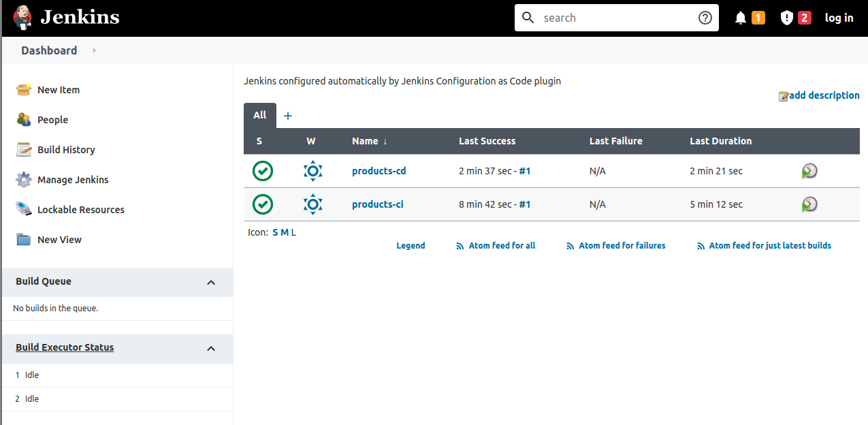The height and width of the screenshot is (425, 868).
Task: Click the search magnifier icon
Action: point(528,18)
